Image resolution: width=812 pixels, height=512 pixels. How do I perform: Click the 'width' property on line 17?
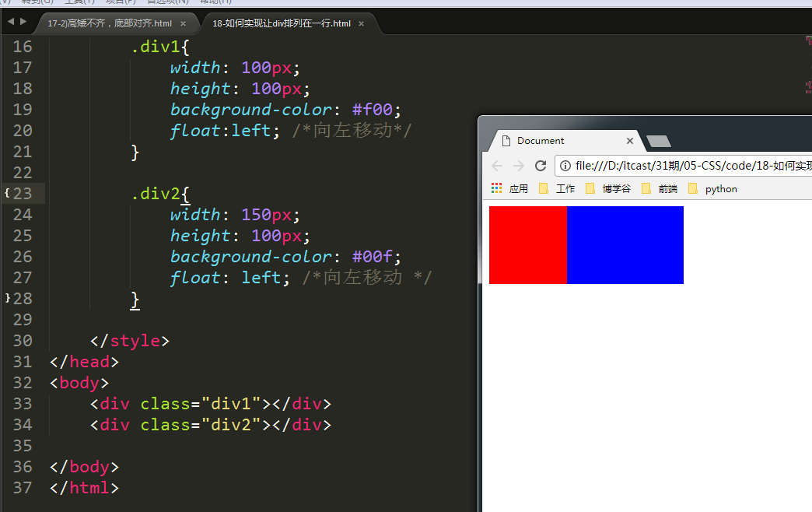point(195,68)
